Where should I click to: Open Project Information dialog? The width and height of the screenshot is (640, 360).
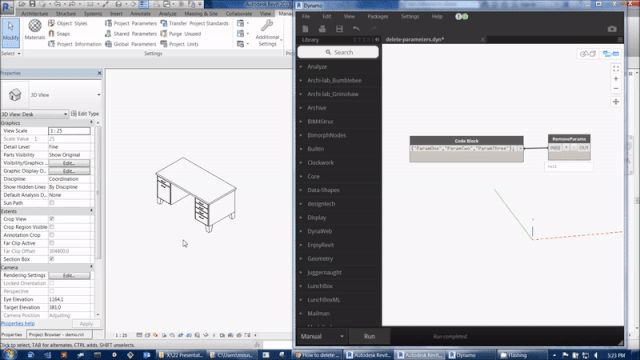pos(75,44)
